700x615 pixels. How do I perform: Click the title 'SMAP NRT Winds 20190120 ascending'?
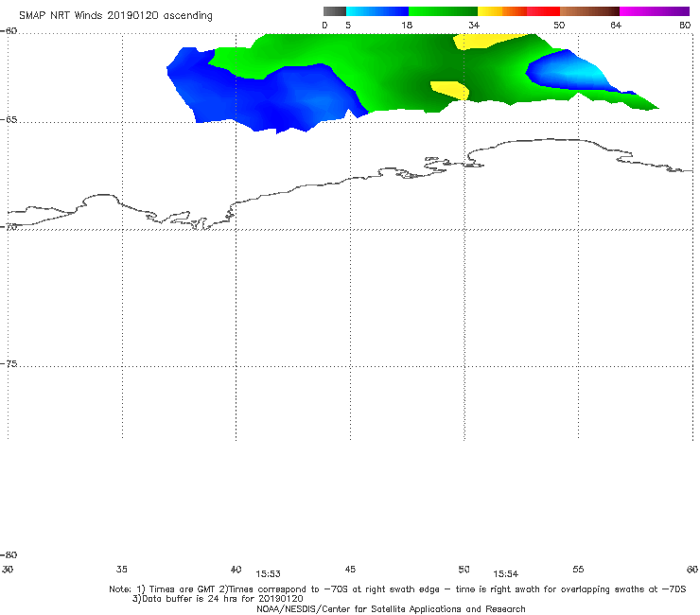[115, 15]
